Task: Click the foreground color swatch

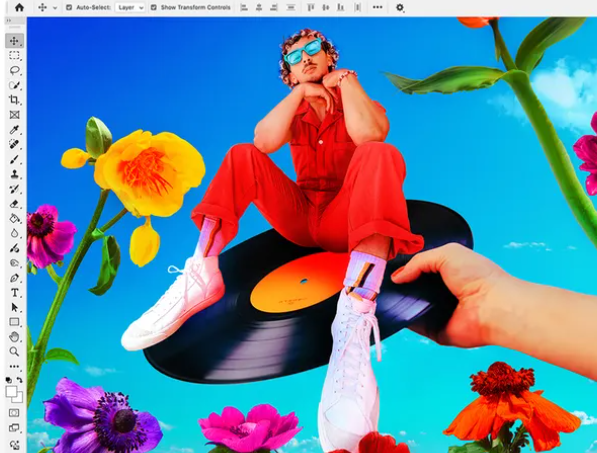Action: 11,392
